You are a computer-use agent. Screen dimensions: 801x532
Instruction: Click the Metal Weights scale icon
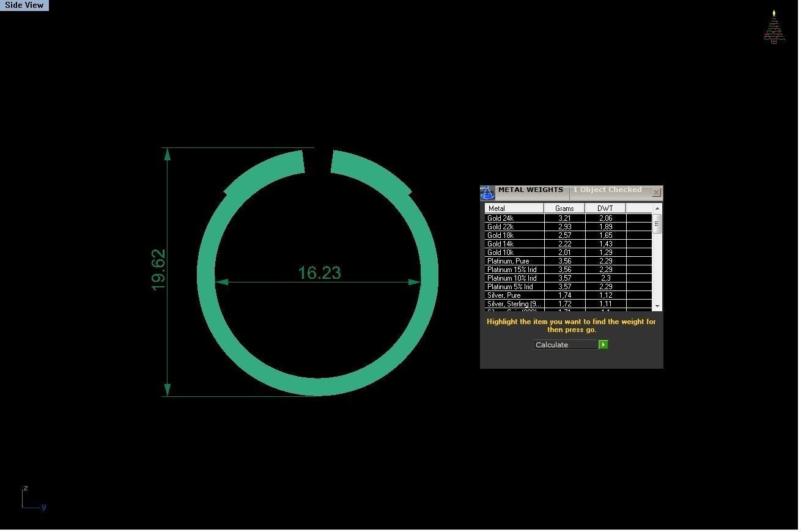[x=487, y=193]
